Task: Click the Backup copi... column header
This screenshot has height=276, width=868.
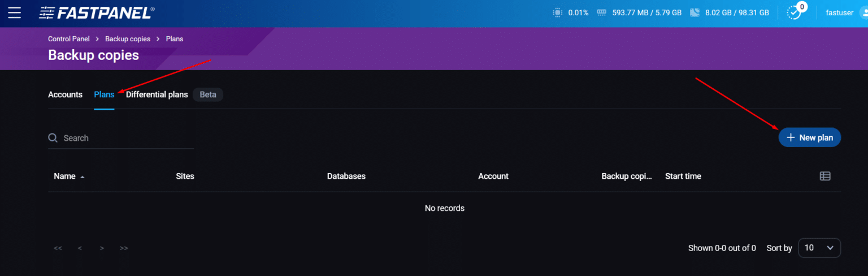Action: pos(627,176)
